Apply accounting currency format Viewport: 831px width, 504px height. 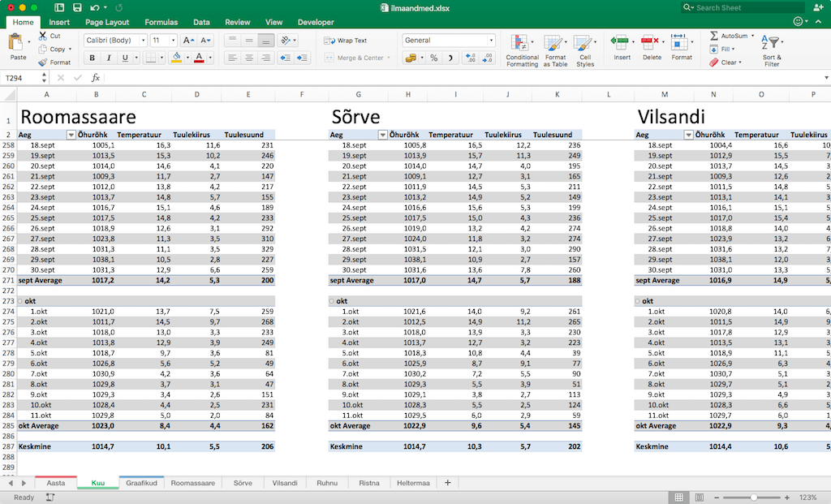click(411, 58)
